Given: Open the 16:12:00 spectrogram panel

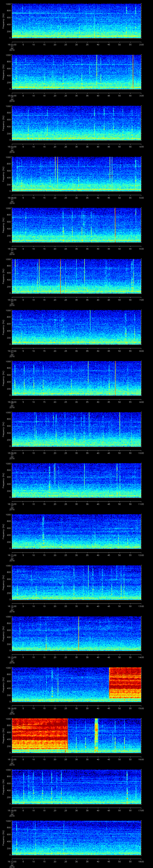Looking at the screenshot, I should (x=77, y=582).
